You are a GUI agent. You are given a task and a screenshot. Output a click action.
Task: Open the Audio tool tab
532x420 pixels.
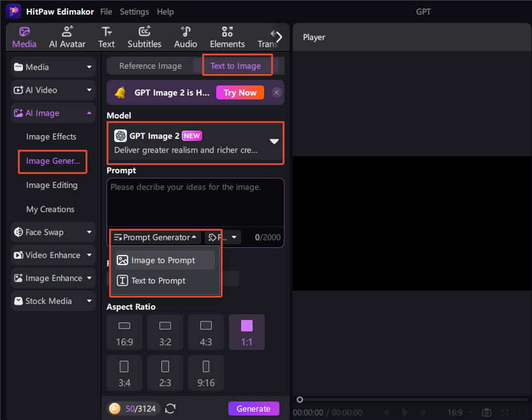click(x=186, y=38)
